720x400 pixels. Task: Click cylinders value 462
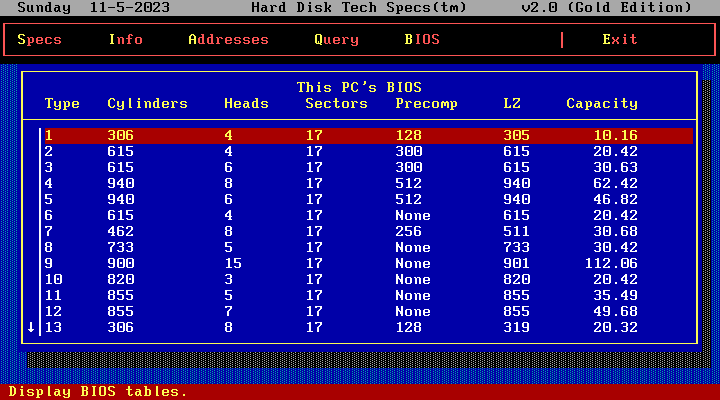pyautogui.click(x=120, y=231)
